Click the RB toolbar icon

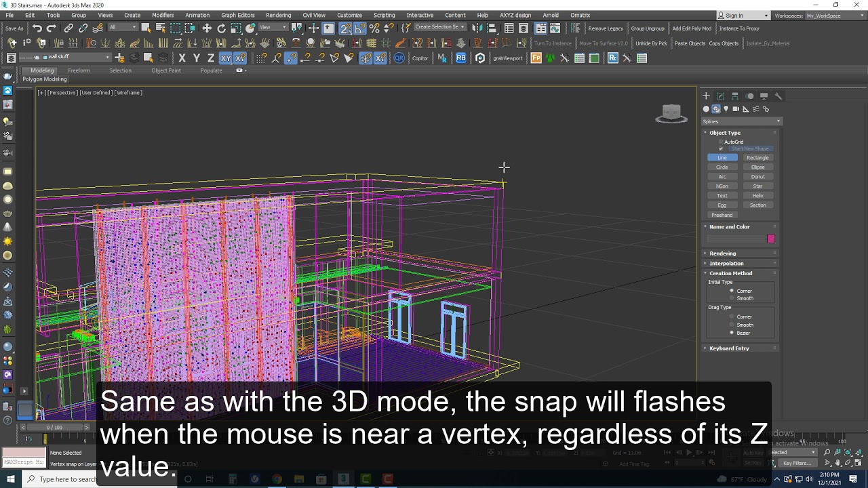coord(461,58)
